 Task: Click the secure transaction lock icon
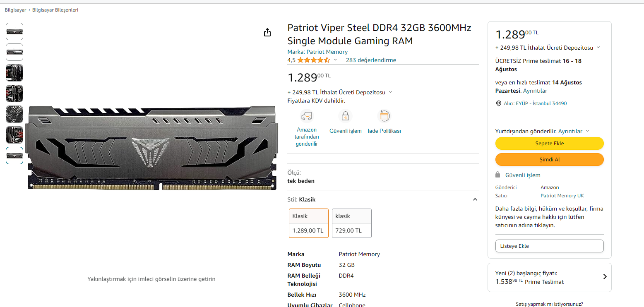tap(345, 115)
